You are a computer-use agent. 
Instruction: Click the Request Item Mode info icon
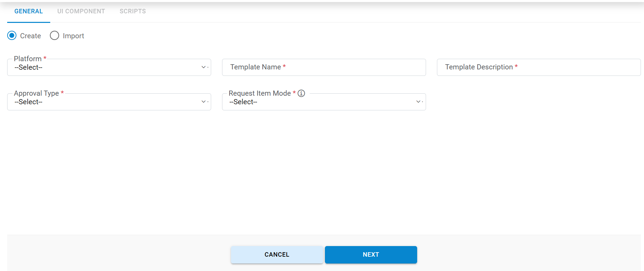(x=301, y=93)
